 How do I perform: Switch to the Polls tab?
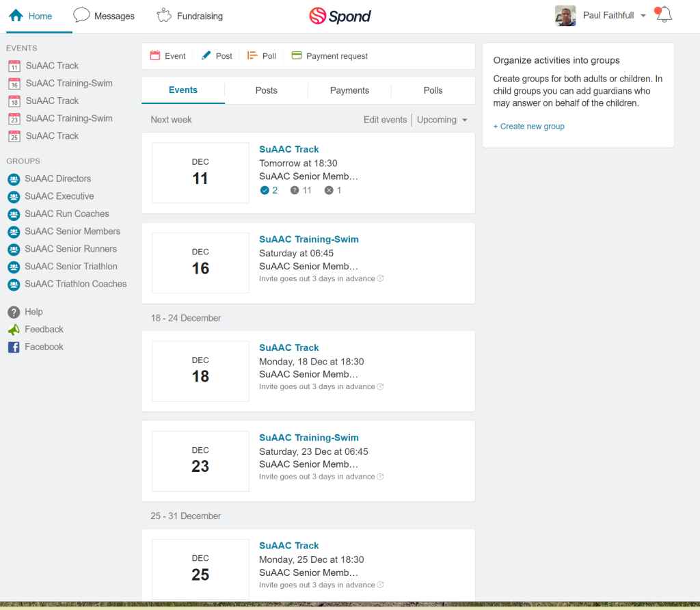pos(433,90)
